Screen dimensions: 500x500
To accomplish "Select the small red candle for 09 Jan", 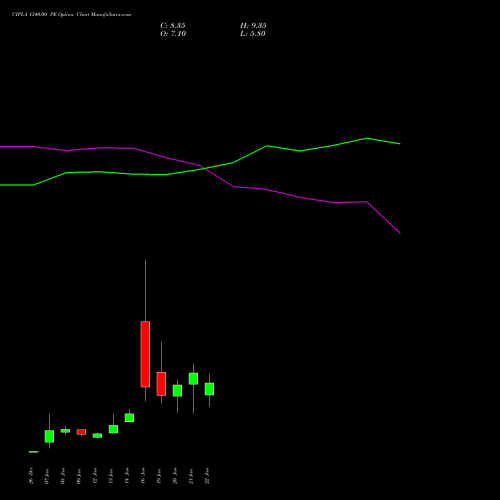I will click(81, 432).
